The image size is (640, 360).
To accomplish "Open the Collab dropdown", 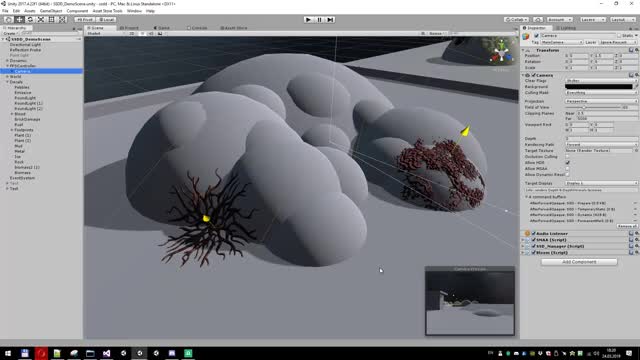I will tap(516, 20).
